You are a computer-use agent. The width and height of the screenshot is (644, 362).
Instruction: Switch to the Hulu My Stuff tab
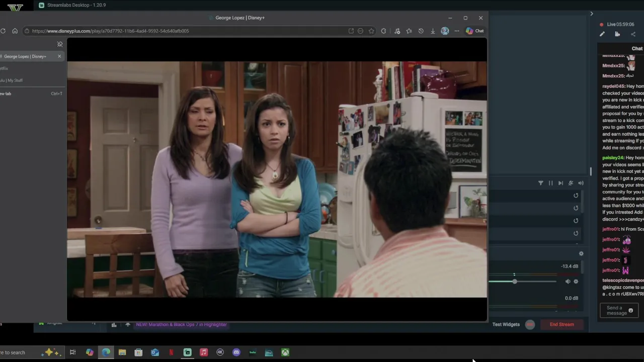[x=31, y=80]
